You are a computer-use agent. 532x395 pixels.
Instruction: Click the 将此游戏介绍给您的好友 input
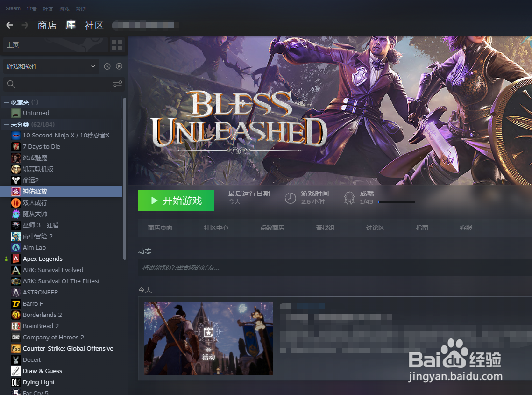pyautogui.click(x=335, y=268)
